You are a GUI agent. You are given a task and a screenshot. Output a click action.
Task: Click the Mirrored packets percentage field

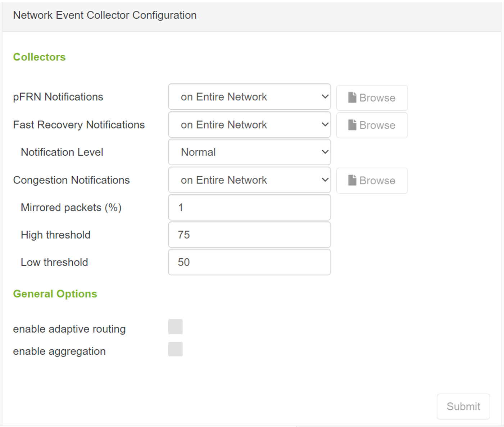[x=249, y=207]
